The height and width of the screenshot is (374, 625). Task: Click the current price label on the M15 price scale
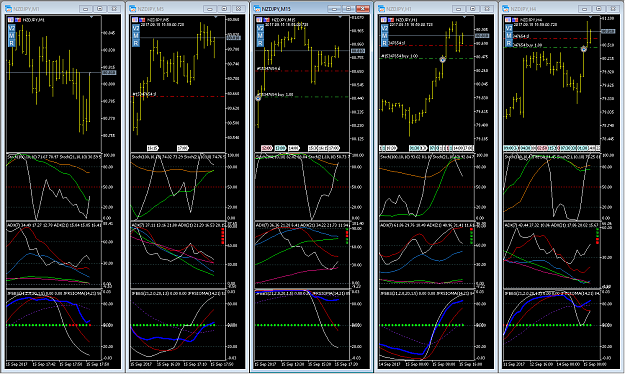pos(358,51)
